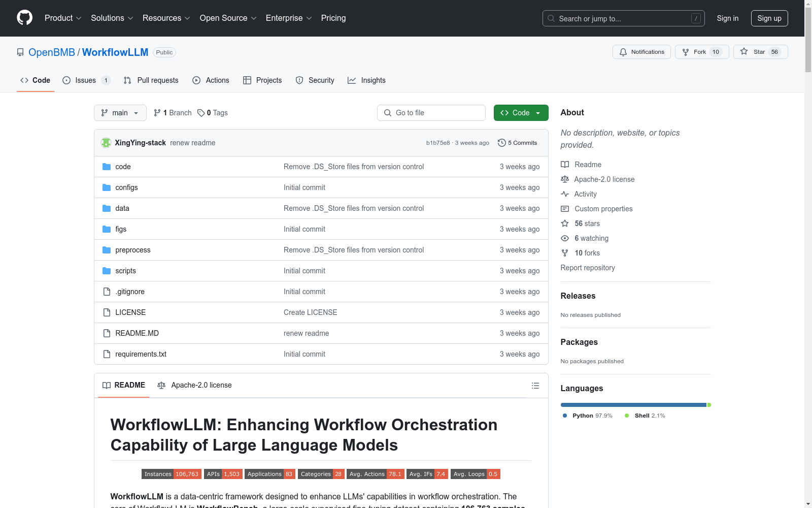Click the Go to file input
Screen dimensions: 812x508
[x=431, y=113]
